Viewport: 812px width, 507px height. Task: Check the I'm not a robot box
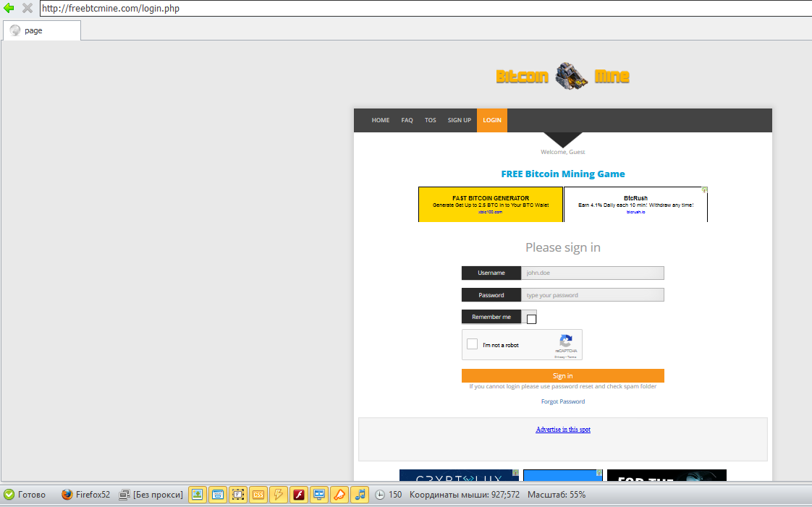coord(473,344)
